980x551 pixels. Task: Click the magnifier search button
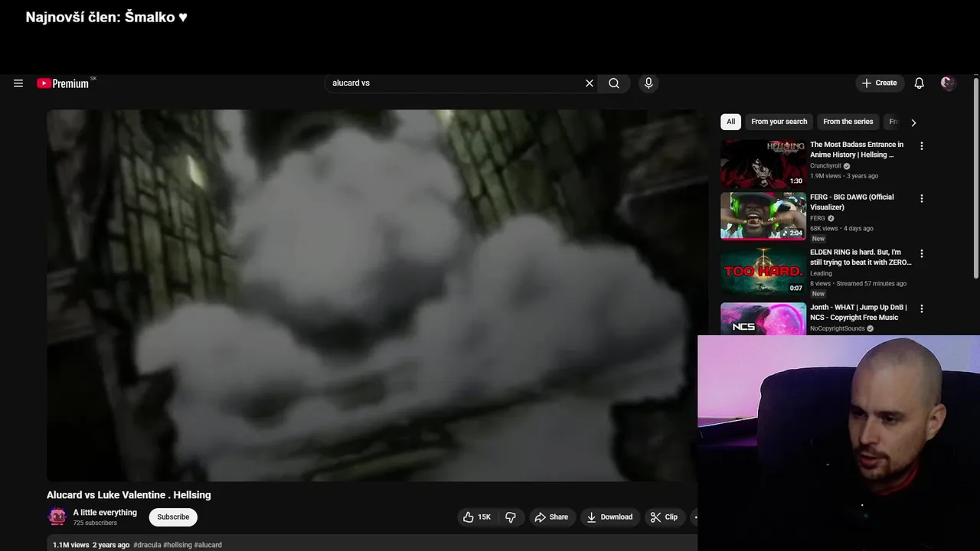click(x=614, y=83)
